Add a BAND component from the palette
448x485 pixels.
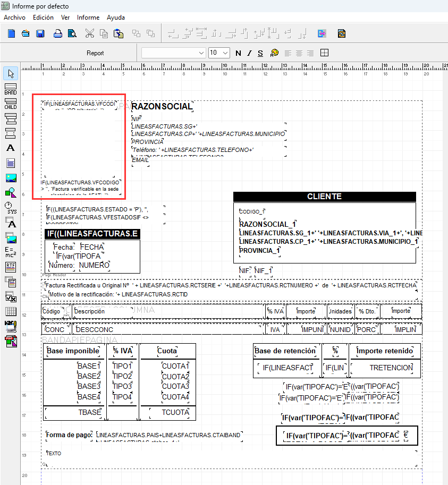11,89
